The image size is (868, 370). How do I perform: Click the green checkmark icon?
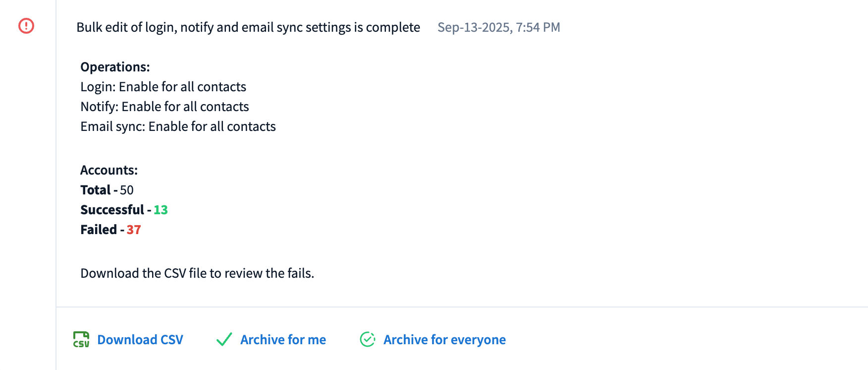pyautogui.click(x=224, y=340)
